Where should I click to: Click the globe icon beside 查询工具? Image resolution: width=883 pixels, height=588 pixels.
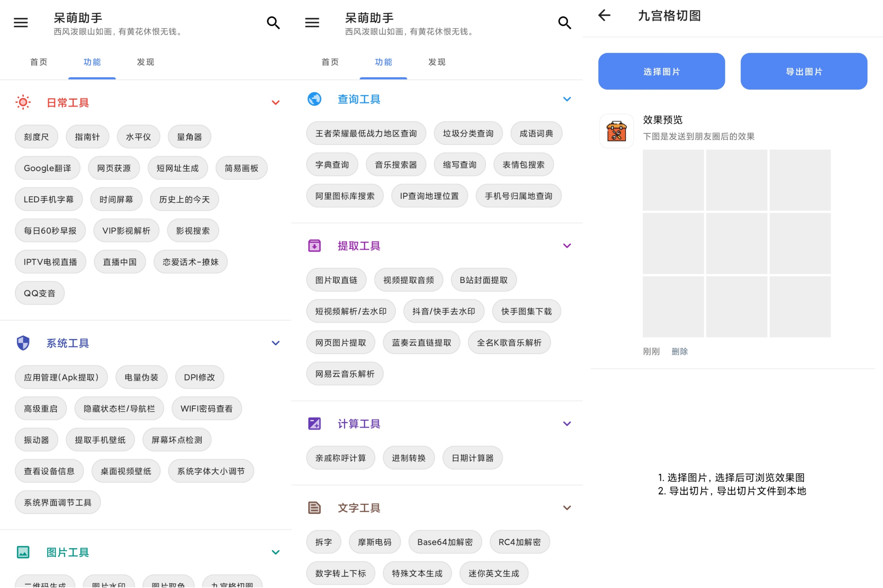315,99
